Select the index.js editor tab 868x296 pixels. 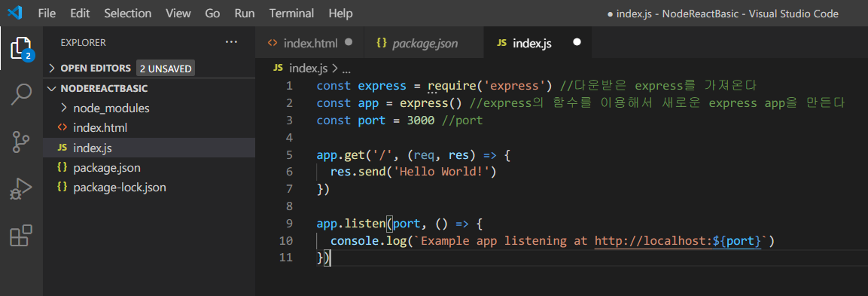point(538,43)
